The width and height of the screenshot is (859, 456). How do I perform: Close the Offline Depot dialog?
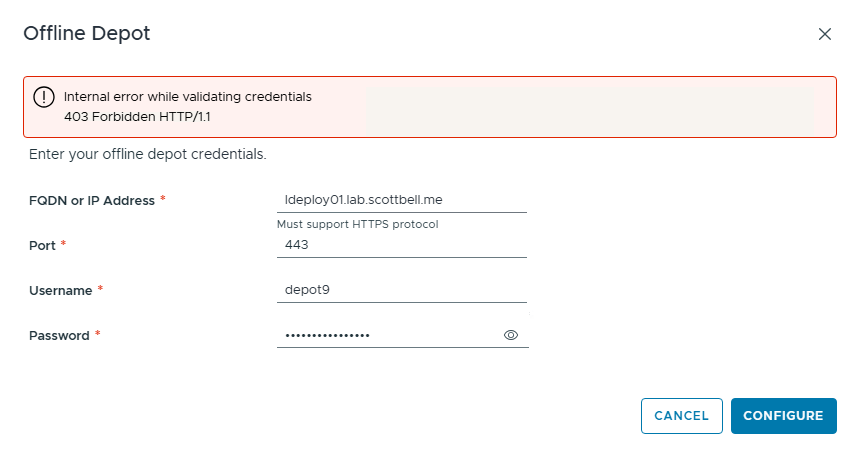825,34
